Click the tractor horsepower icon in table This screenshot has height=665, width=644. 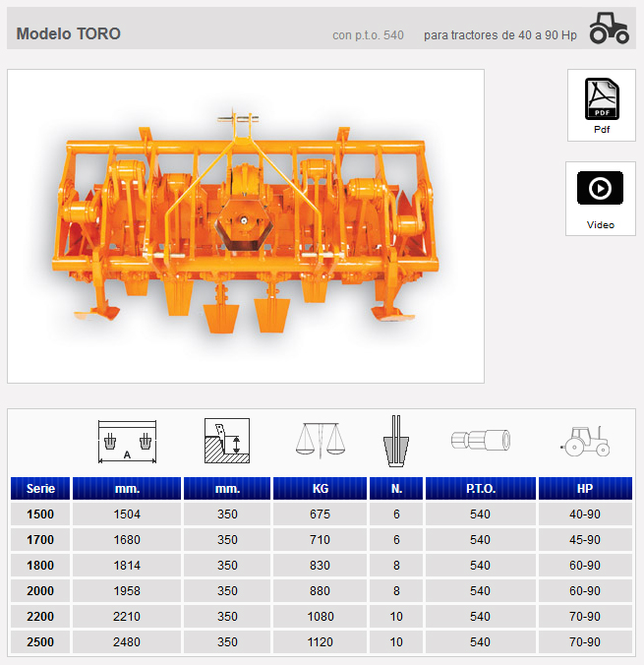pos(585,441)
